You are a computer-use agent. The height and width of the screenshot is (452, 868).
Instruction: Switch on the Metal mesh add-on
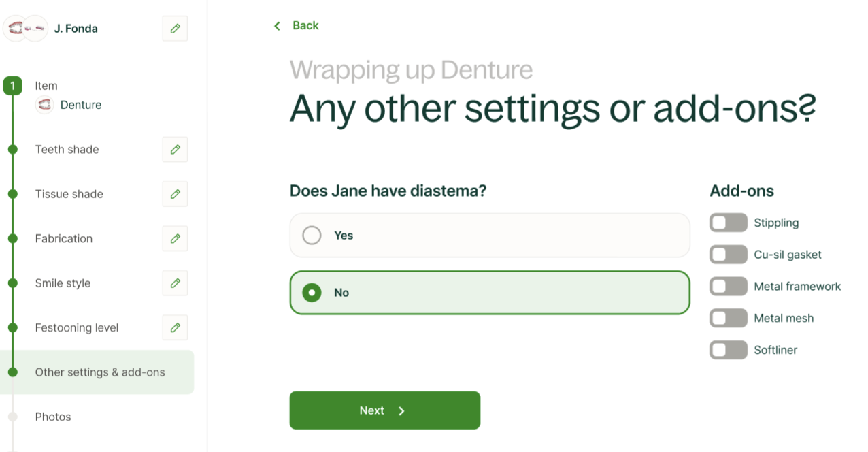click(728, 318)
